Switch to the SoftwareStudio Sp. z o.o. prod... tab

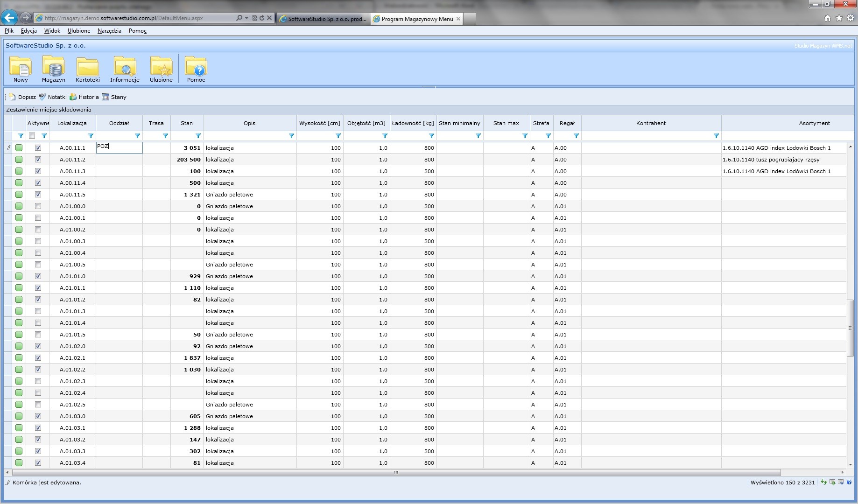pyautogui.click(x=323, y=19)
